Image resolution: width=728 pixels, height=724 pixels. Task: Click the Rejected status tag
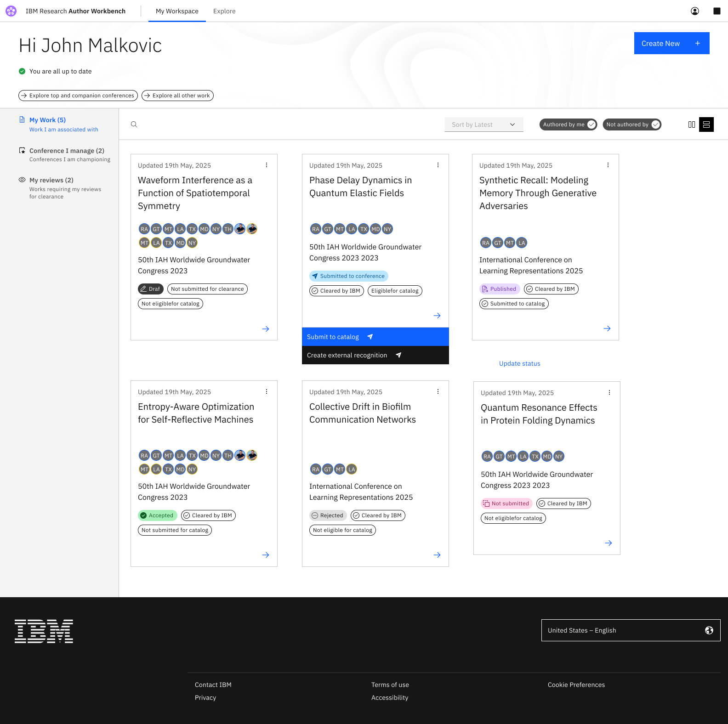click(328, 515)
